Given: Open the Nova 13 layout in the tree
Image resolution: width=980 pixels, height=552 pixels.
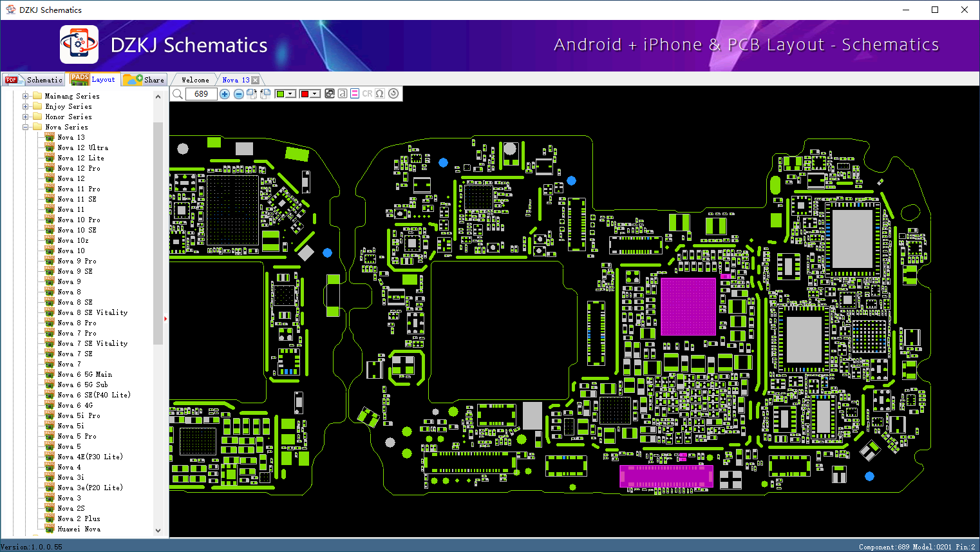Looking at the screenshot, I should click(x=71, y=137).
